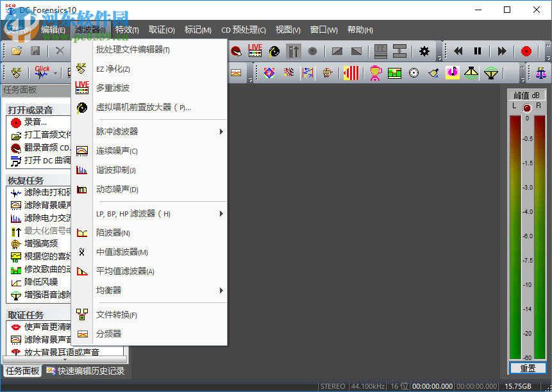Click the EZ Clean toolbar icon at left
The height and width of the screenshot is (392, 552).
[16, 73]
